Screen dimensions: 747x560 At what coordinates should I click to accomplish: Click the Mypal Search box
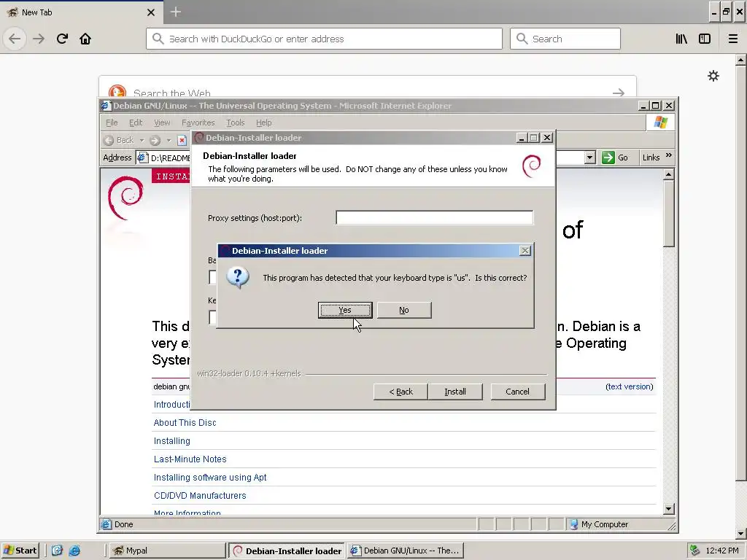[x=565, y=39]
